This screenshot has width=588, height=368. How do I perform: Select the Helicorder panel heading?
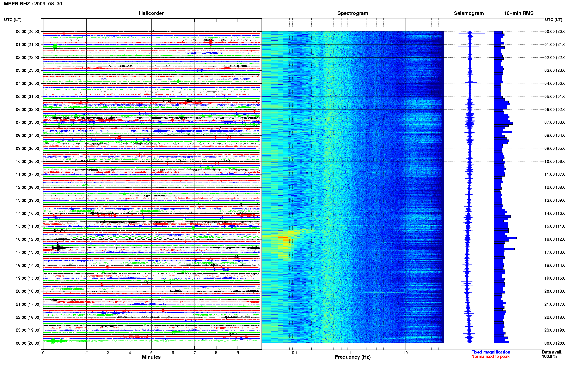click(x=151, y=13)
